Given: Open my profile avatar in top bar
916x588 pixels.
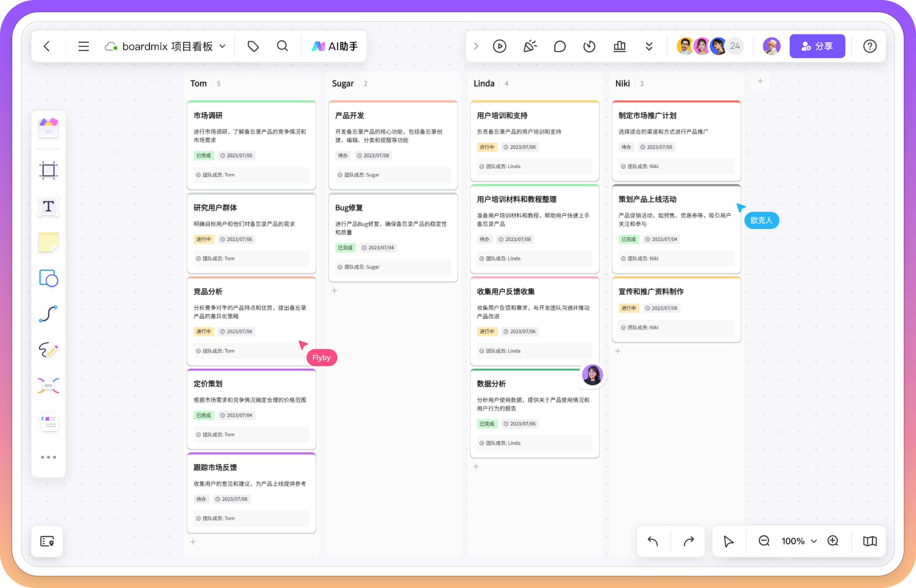Looking at the screenshot, I should coord(771,46).
